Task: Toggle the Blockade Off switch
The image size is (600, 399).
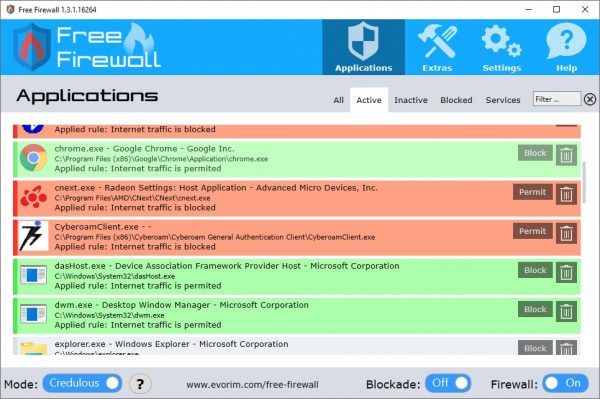Action: [448, 383]
